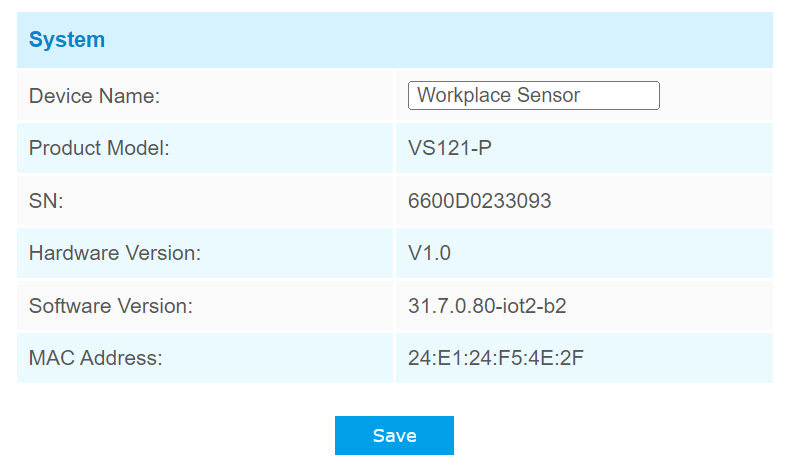Select the MAC address 24:E1:24:F5:4E:2F

click(x=496, y=358)
